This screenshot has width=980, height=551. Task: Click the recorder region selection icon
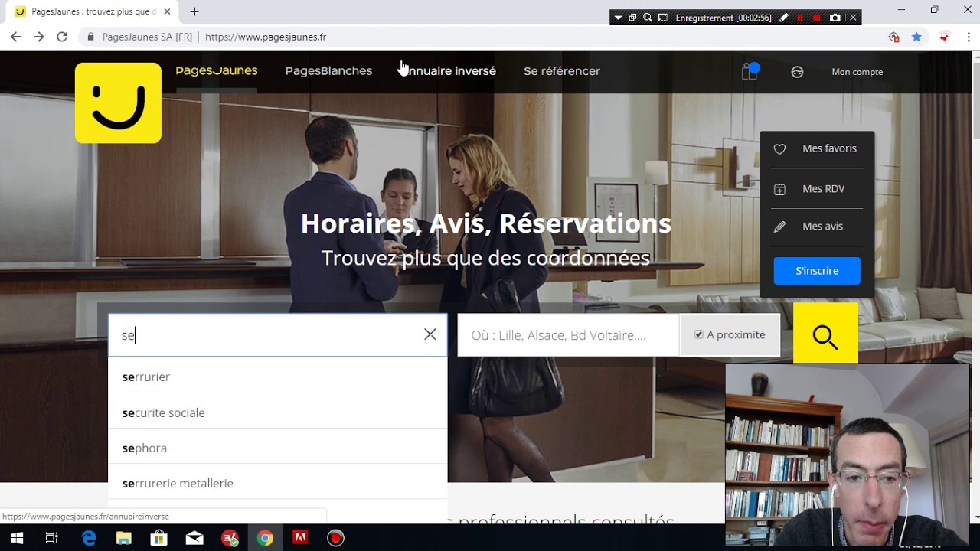coord(663,18)
